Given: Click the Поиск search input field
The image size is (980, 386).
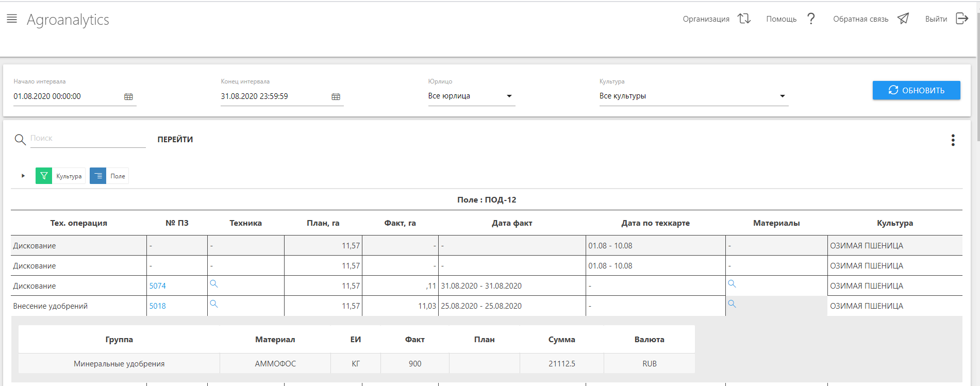Looking at the screenshot, I should tap(88, 139).
